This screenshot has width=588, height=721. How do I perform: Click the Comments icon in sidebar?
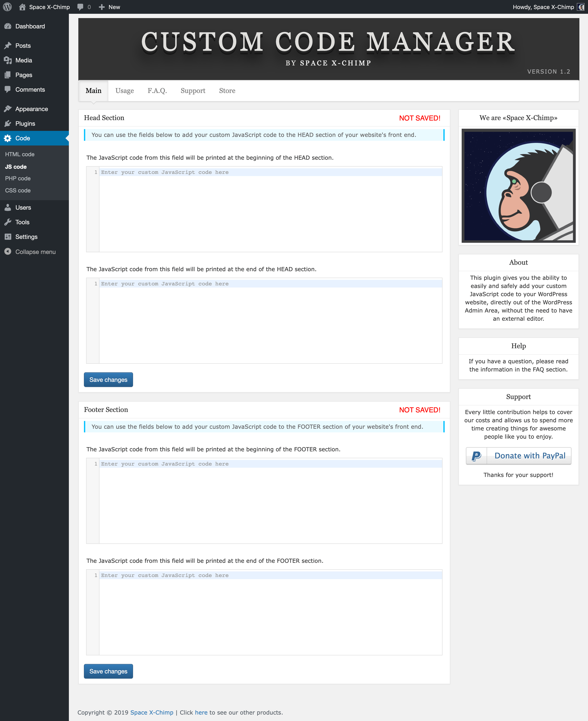(x=8, y=89)
